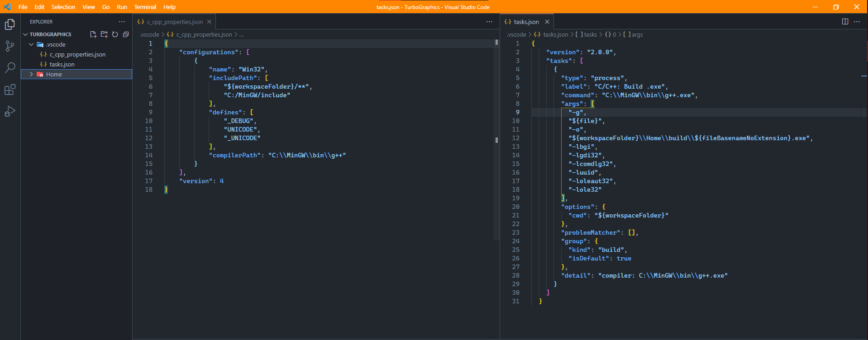The width and height of the screenshot is (868, 340).
Task: Click the "-lcomdlg32" argument text
Action: point(590,164)
